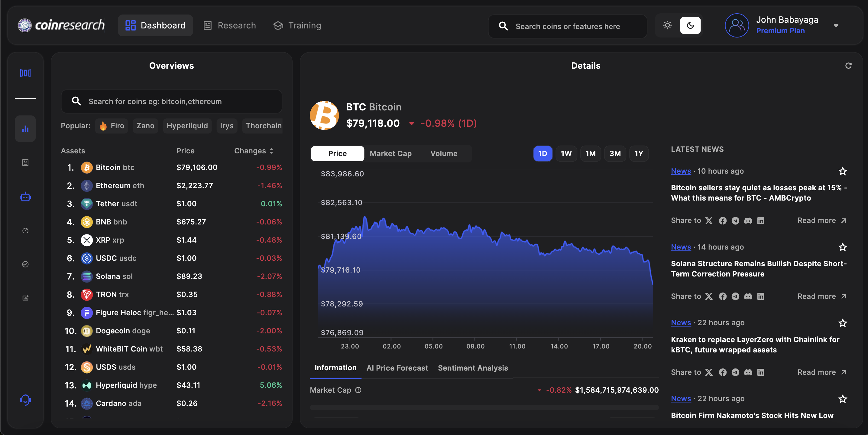The width and height of the screenshot is (868, 435).
Task: Read more on Solana Structure article
Action: tap(821, 296)
